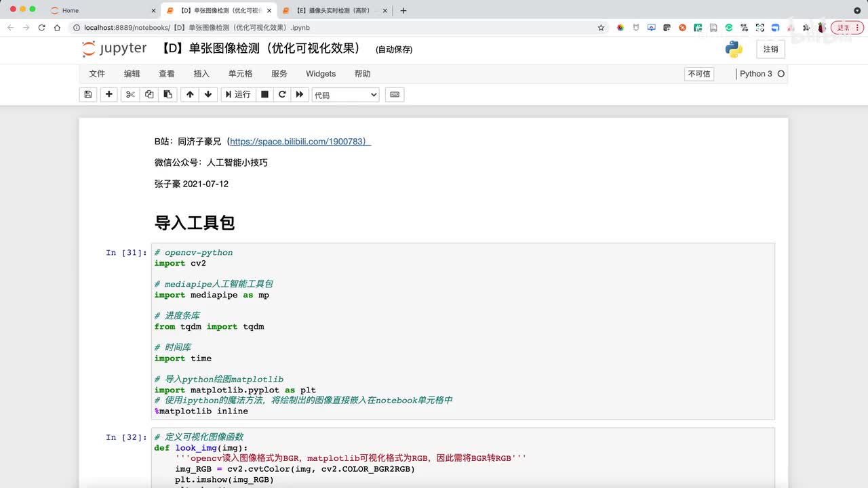Interrupt the kernel with stop square icon
This screenshot has width=868, height=488.
point(265,95)
